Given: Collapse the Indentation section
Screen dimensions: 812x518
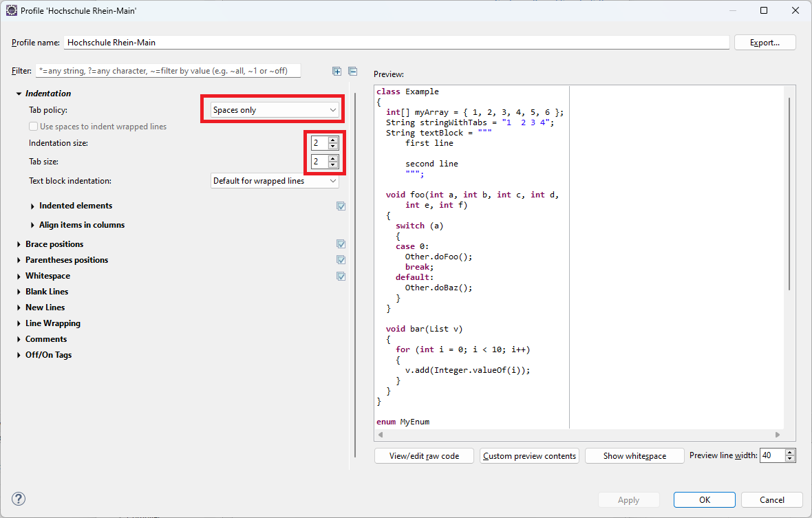Looking at the screenshot, I should [19, 94].
